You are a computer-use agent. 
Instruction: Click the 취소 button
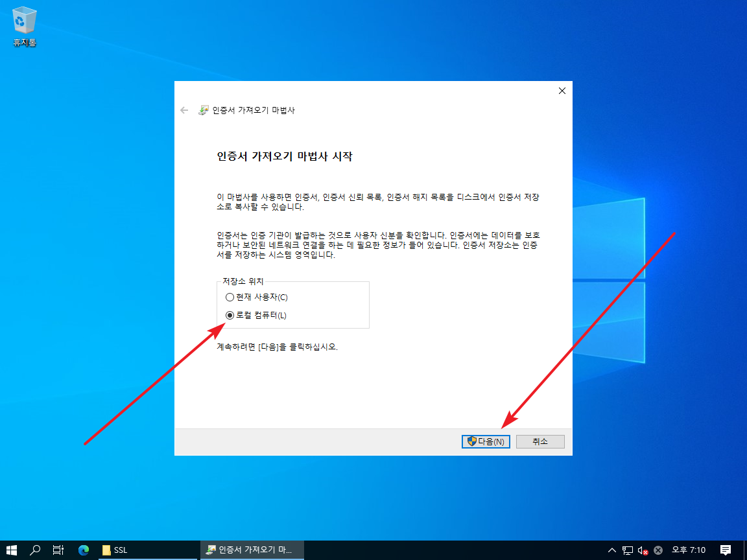tap(539, 441)
